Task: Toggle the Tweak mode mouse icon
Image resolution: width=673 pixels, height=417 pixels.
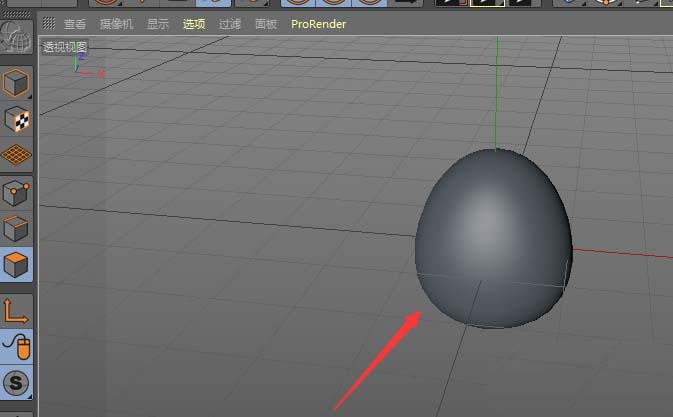Action: tap(16, 347)
